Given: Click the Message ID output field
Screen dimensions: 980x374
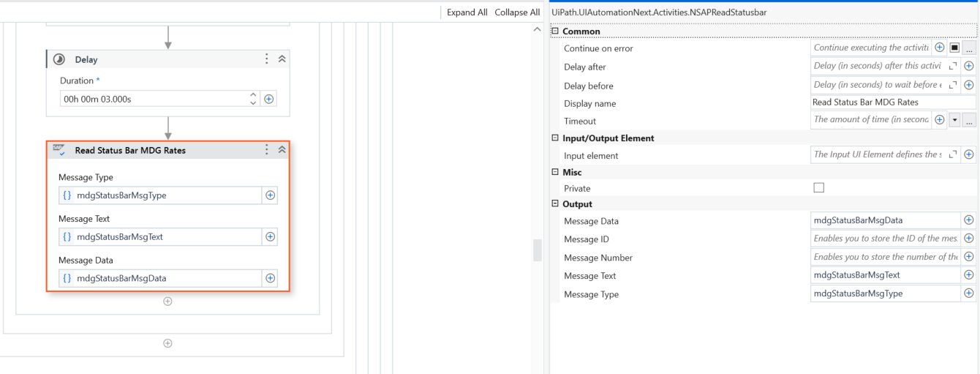Looking at the screenshot, I should pyautogui.click(x=886, y=239).
